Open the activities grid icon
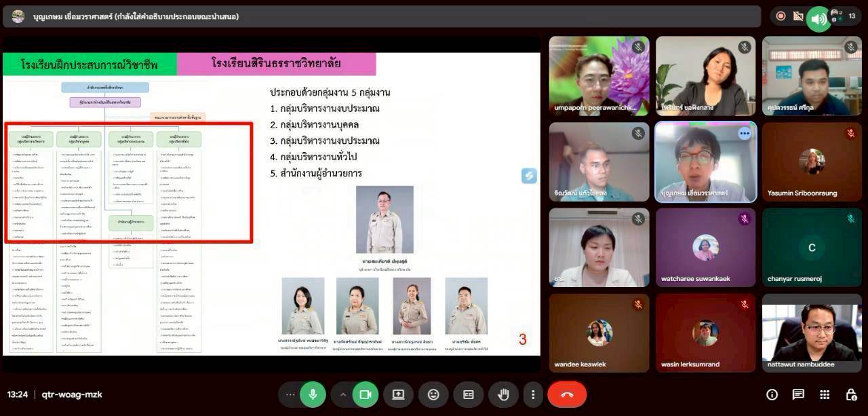 tap(825, 394)
